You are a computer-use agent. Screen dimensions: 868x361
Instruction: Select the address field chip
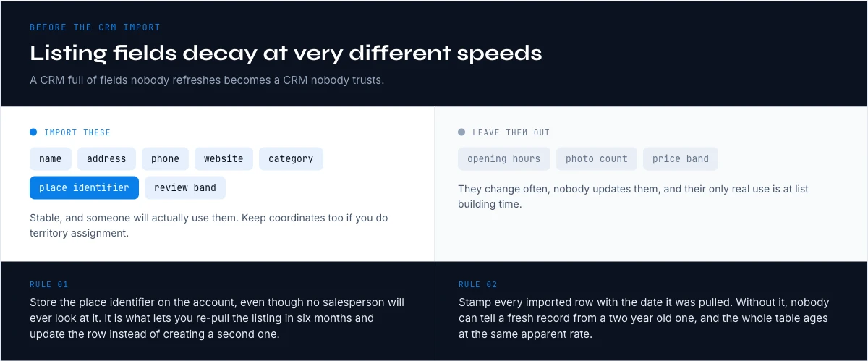[106, 159]
